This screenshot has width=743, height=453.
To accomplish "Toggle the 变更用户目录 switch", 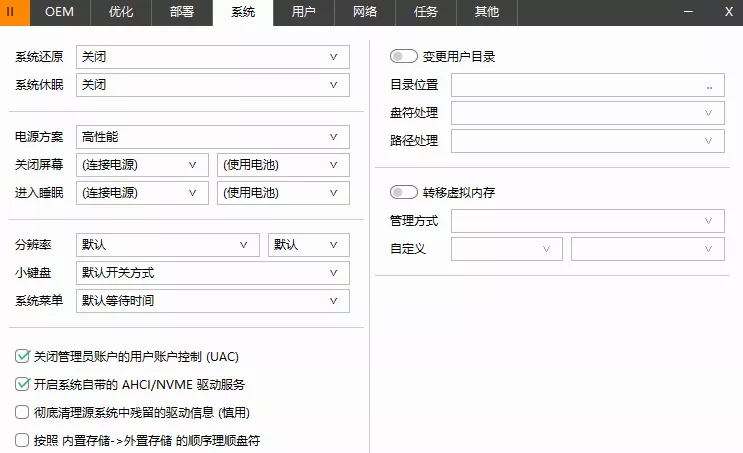I will (404, 57).
